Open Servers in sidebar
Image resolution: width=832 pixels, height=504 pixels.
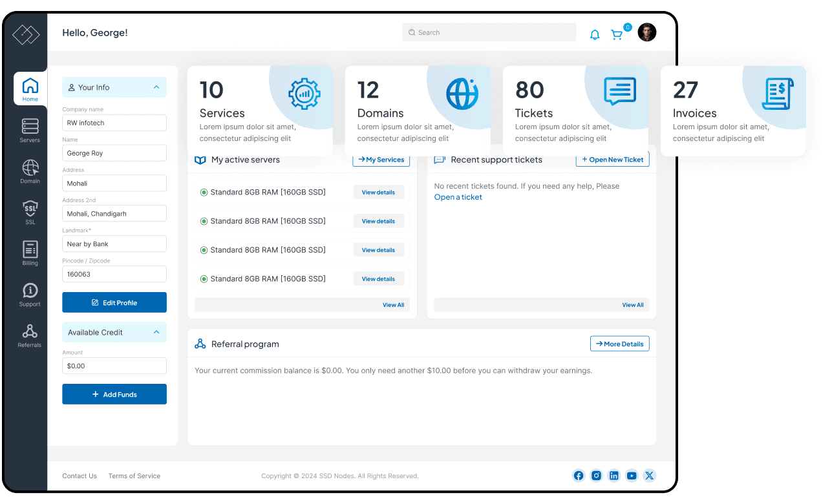[x=30, y=130]
